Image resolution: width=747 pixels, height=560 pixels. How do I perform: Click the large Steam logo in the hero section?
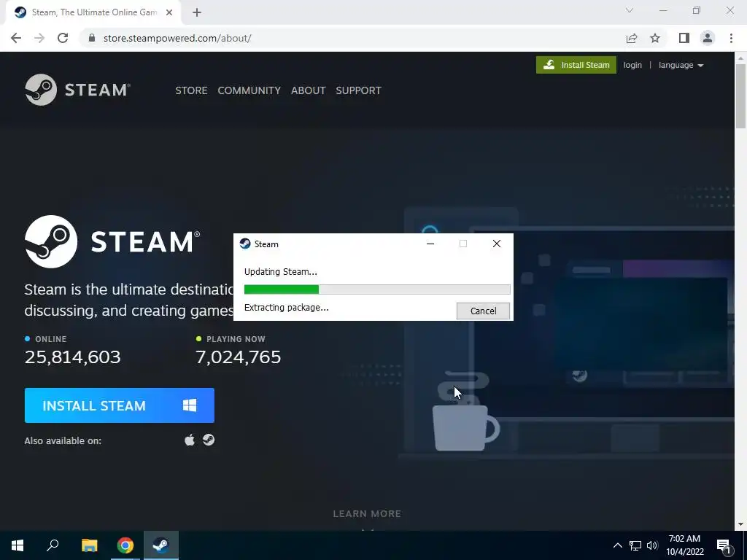[112, 241]
